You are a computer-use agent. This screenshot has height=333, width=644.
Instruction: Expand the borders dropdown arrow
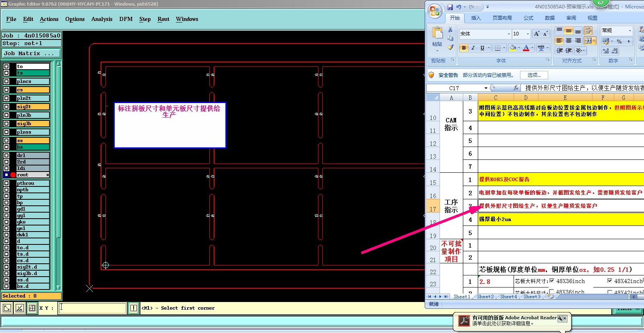tap(504, 48)
